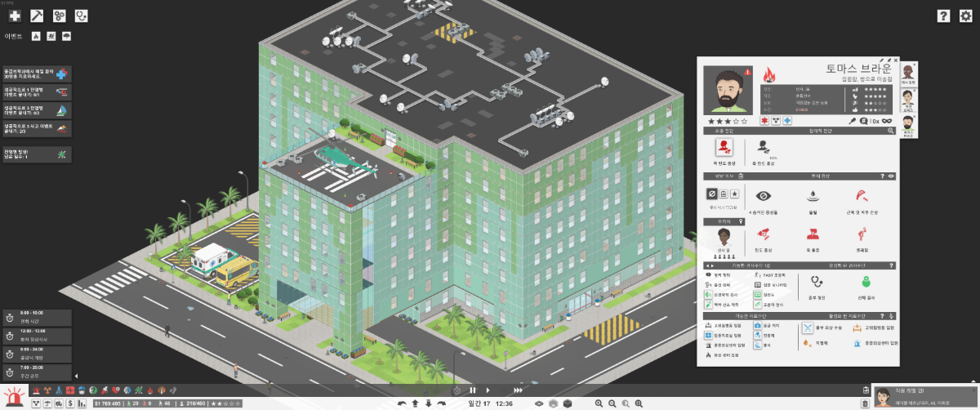980x410 pixels.
Task: Trigger the fire event icon
Action: [x=35, y=37]
